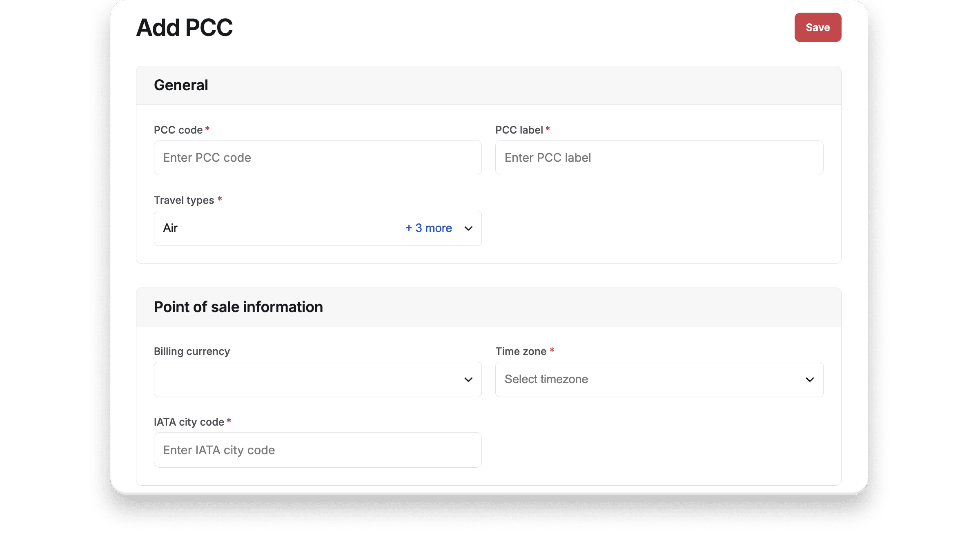Click the 'IATA city code' field label
The width and height of the screenshot is (980, 549).
tap(189, 422)
